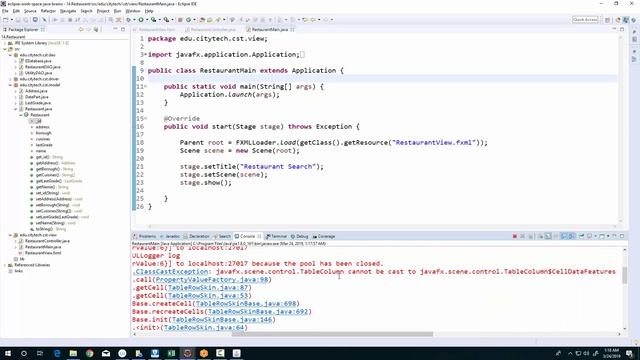This screenshot has width=640, height=360.
Task: Maximize the editor area
Action: click(x=622, y=29)
